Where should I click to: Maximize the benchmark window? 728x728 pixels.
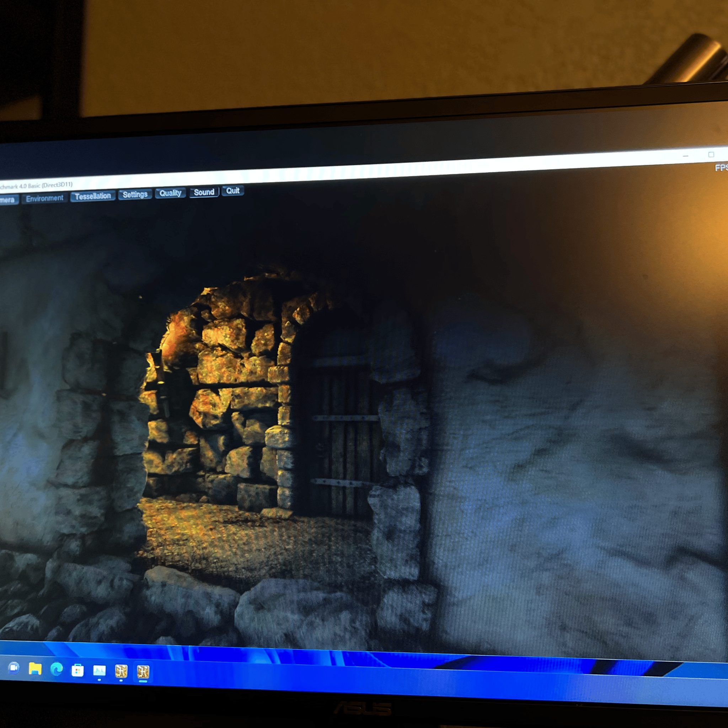[x=711, y=155]
